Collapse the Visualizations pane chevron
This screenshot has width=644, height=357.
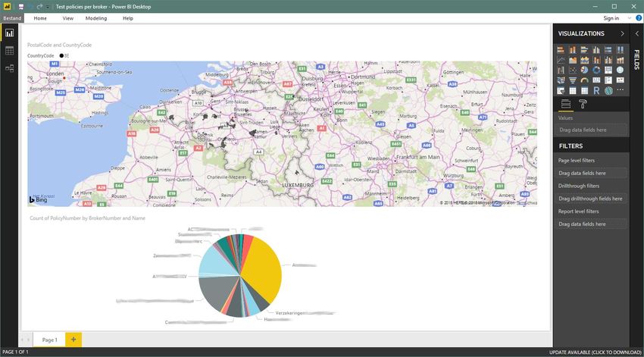pos(622,33)
